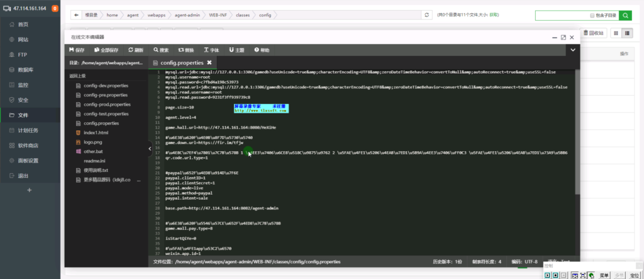
Task: Open the Search (搜索) tool in editor
Action: click(x=160, y=50)
